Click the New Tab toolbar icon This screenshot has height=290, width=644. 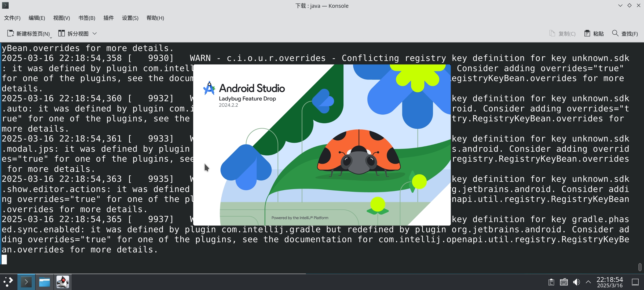11,33
